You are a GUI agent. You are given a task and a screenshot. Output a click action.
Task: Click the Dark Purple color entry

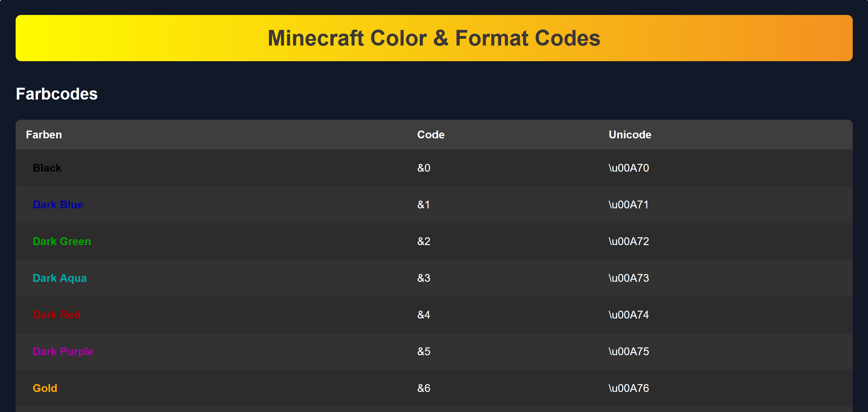(x=63, y=351)
